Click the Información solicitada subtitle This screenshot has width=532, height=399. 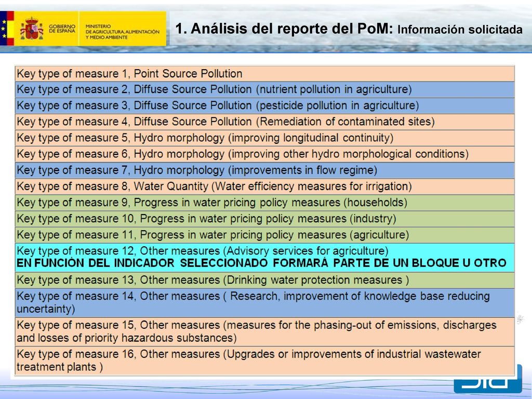pos(460,30)
